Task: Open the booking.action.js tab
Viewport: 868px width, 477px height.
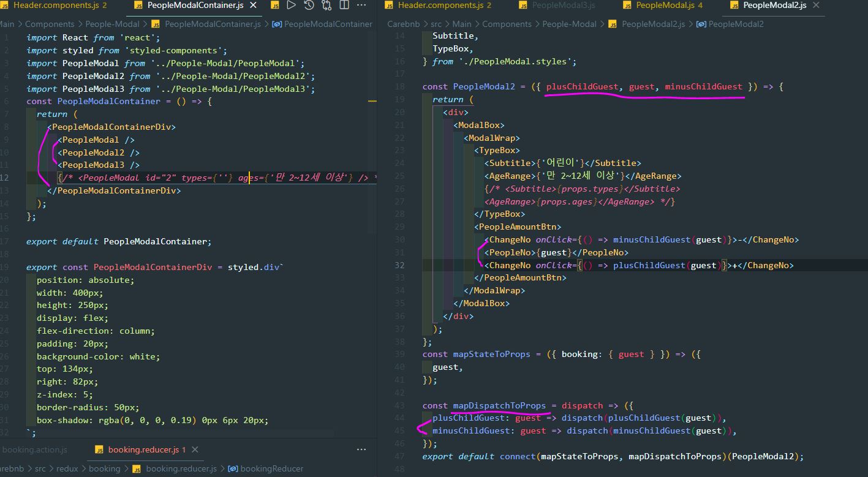Action: tap(34, 449)
